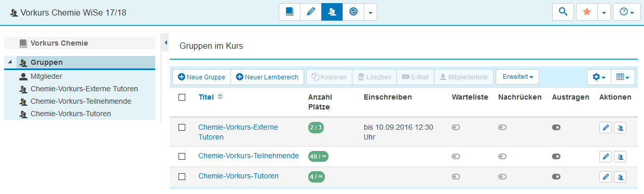Expand the gear settings dropdown

pos(599,77)
